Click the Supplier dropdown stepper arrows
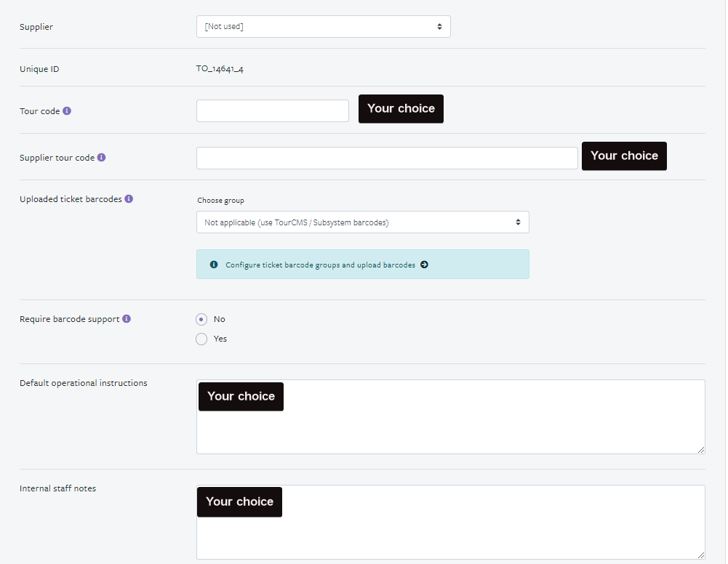728x564 pixels. (439, 25)
